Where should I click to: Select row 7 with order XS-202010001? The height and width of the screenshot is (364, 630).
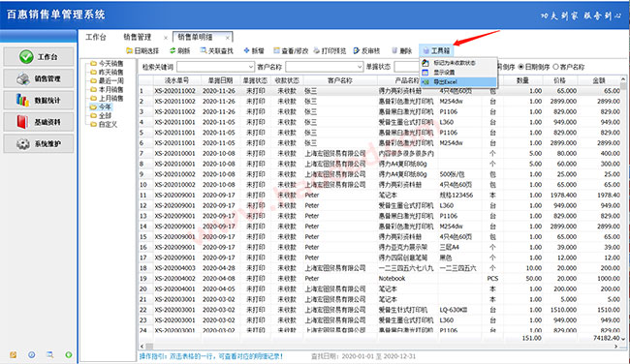pos(380,153)
